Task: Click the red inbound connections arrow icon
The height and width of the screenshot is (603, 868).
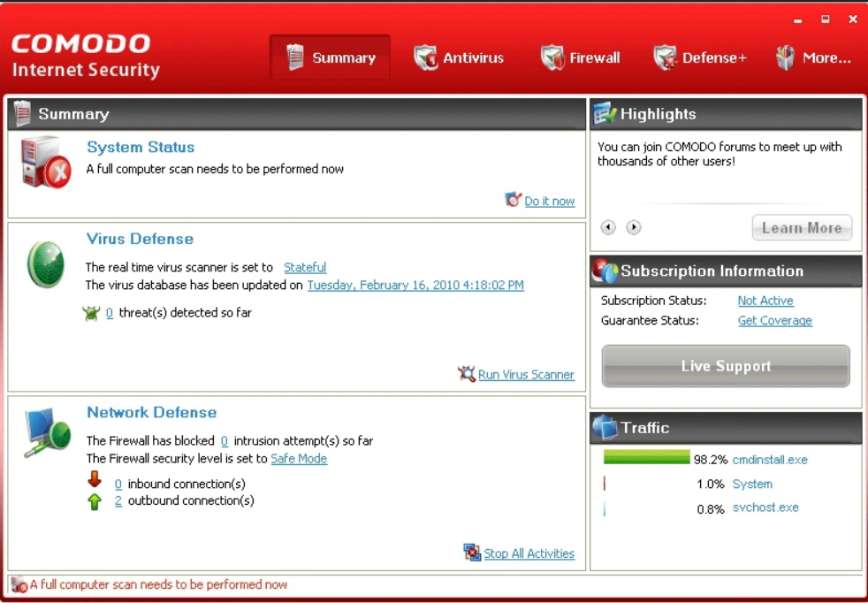Action: pyautogui.click(x=95, y=479)
